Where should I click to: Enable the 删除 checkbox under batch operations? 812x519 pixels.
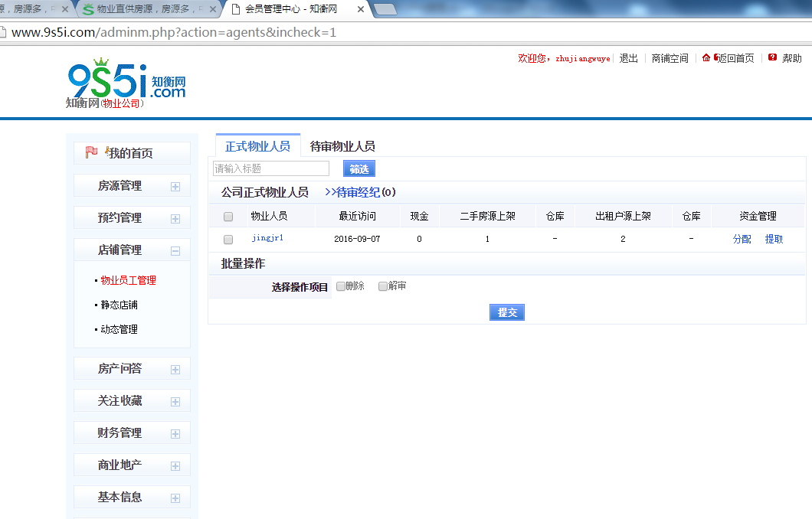340,286
